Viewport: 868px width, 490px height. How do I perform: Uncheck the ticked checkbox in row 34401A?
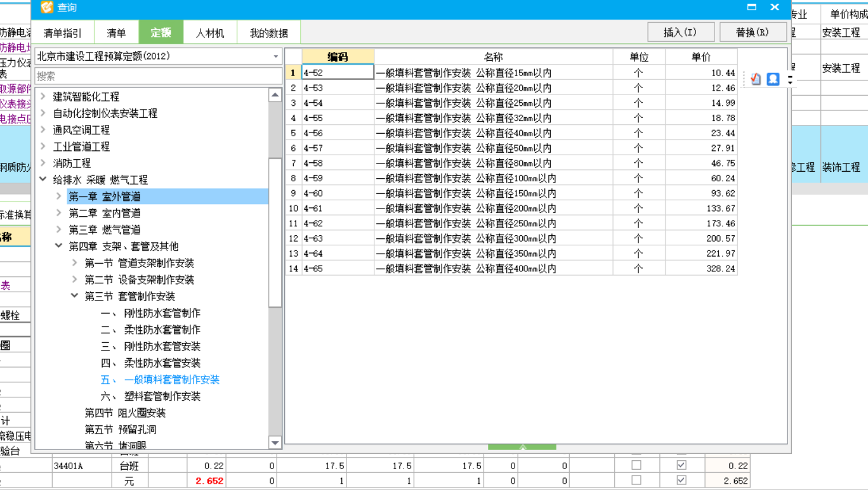pyautogui.click(x=681, y=465)
